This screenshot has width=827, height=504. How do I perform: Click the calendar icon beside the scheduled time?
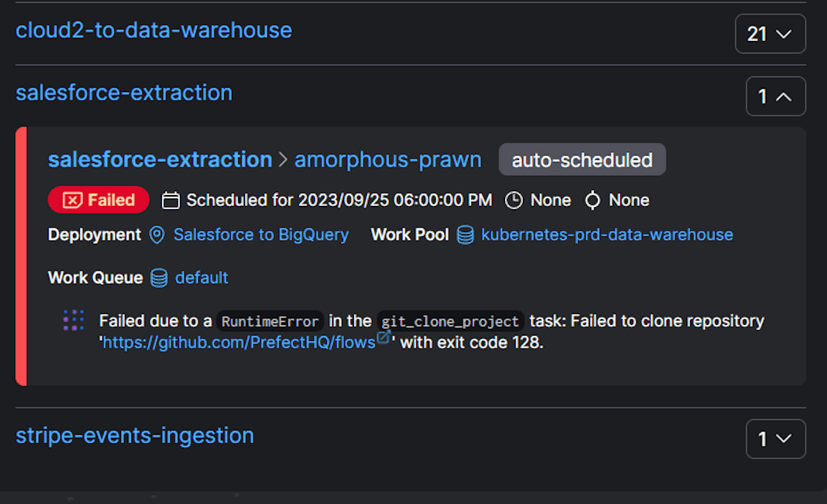[170, 201]
